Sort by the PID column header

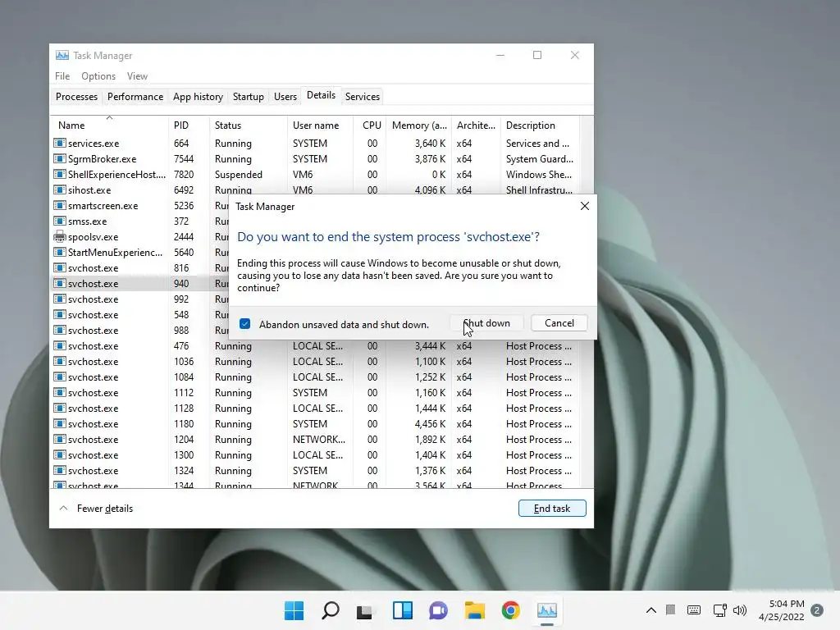pyautogui.click(x=189, y=126)
